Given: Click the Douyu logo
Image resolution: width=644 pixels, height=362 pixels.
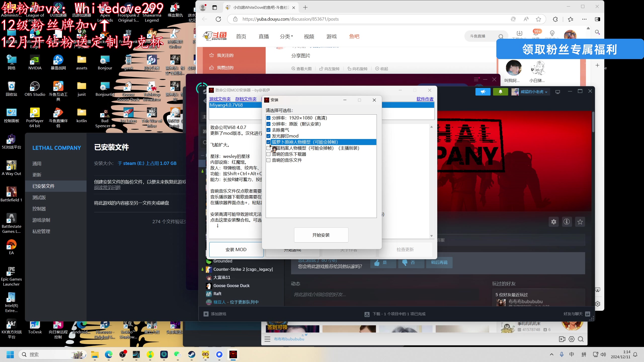Looking at the screenshot, I should pyautogui.click(x=215, y=36).
